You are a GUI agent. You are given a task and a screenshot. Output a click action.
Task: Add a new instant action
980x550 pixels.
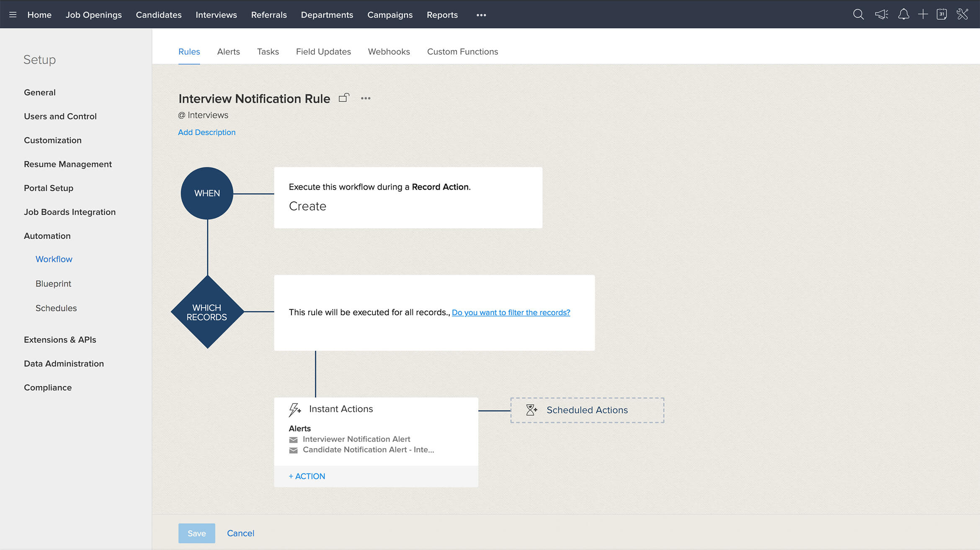(307, 476)
